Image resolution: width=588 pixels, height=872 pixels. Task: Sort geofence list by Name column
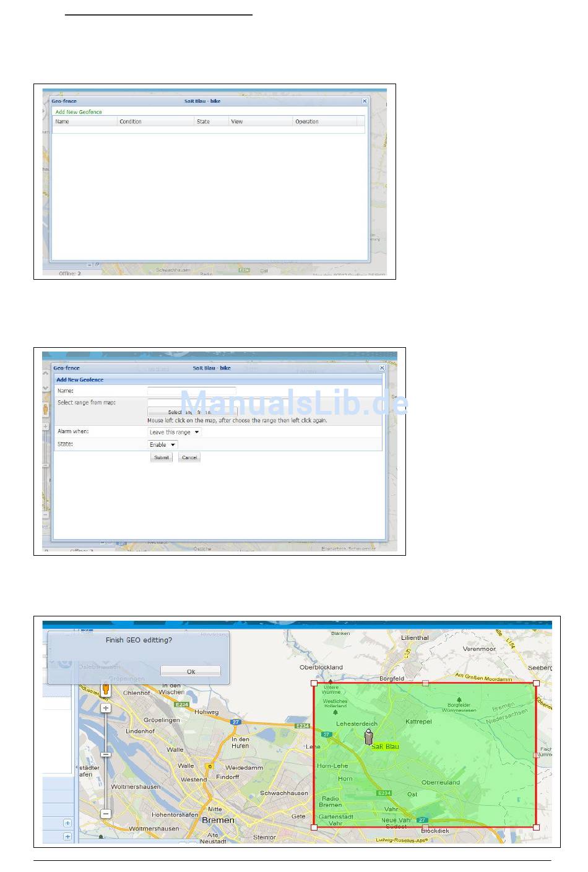(x=85, y=121)
